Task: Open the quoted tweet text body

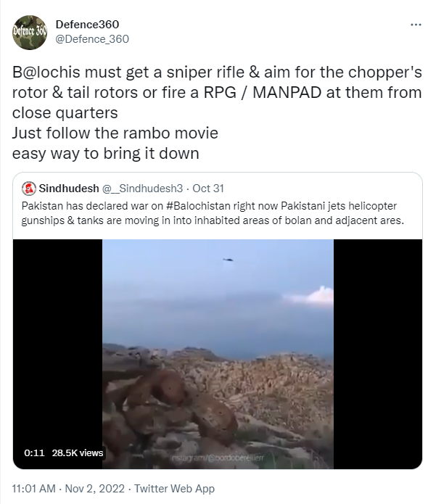Action: click(x=213, y=213)
